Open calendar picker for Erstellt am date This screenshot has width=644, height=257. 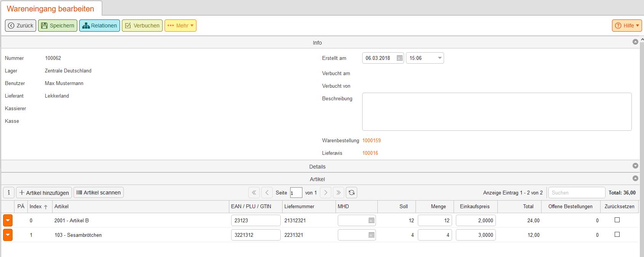(399, 58)
